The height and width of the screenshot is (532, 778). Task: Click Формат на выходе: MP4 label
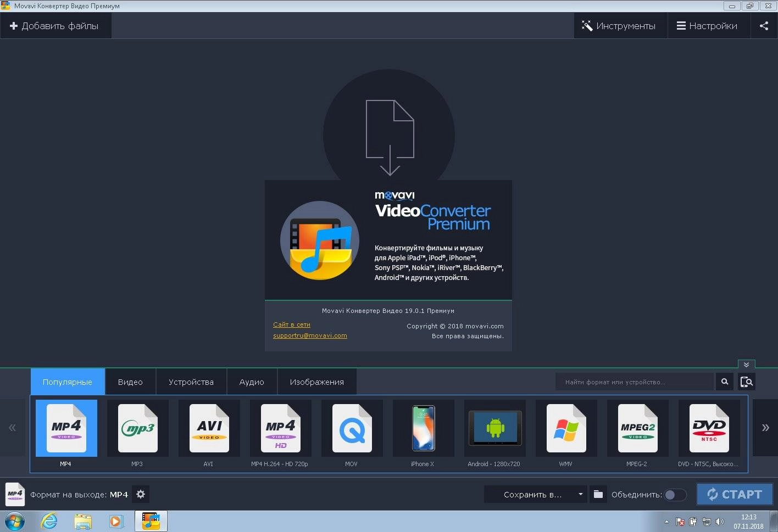coord(79,495)
